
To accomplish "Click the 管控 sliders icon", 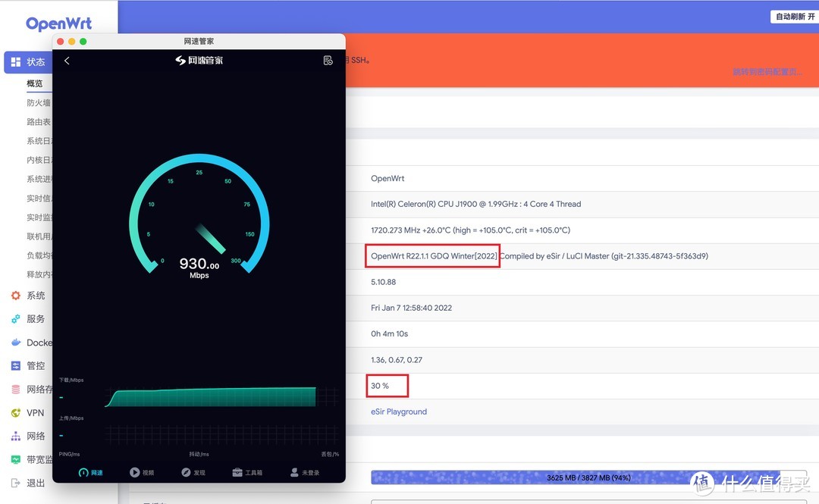I will 16,365.
